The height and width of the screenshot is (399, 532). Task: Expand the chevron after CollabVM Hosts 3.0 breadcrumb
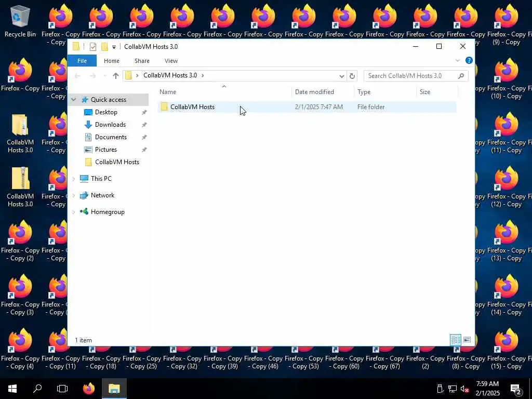click(203, 75)
